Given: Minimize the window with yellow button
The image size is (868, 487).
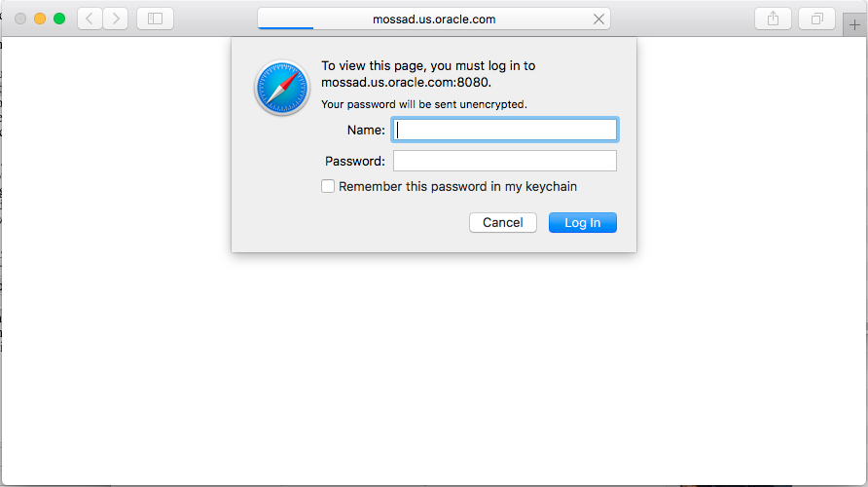Looking at the screenshot, I should coord(40,19).
